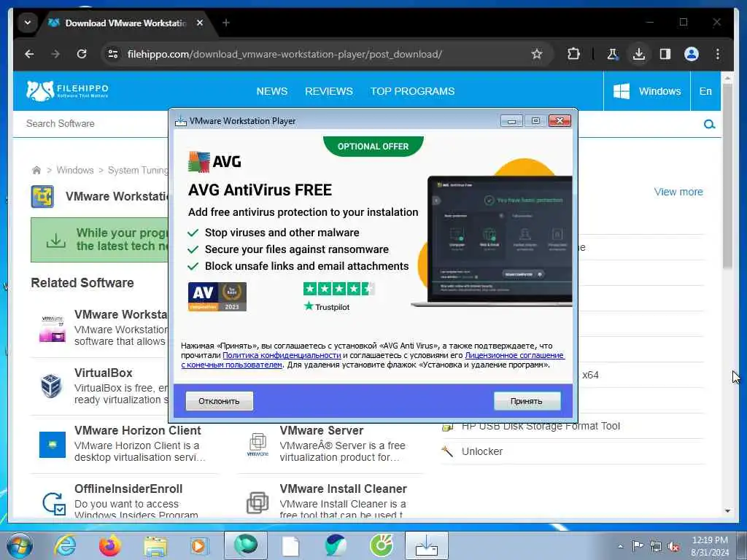Viewport: 747px width, 560px height.
Task: Click the VMware Install Cleaner icon
Action: 258,503
